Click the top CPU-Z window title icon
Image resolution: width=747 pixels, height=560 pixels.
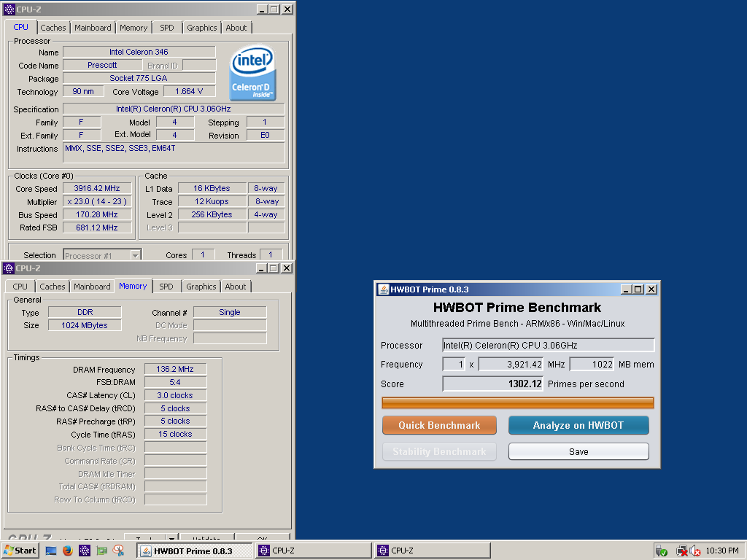click(x=9, y=9)
